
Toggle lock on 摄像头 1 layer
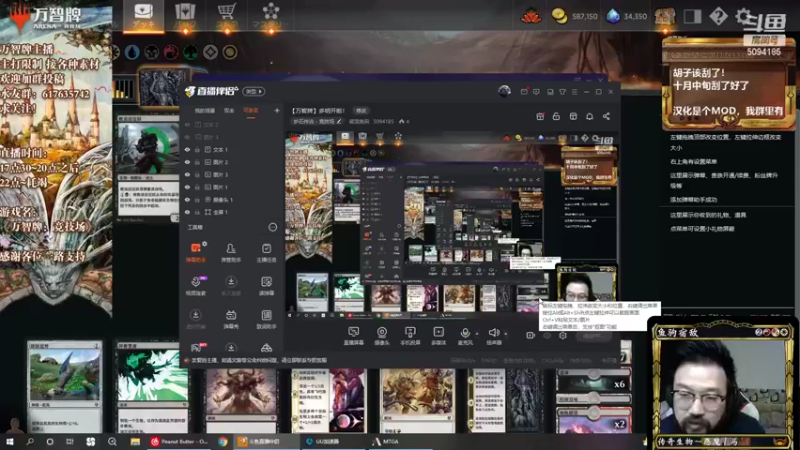(197, 199)
